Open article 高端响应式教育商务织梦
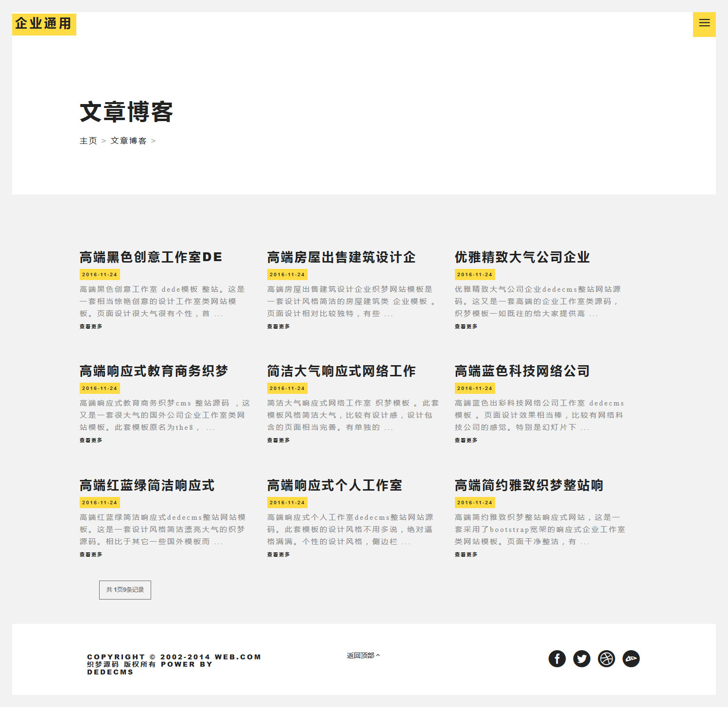Viewport: 728px width, 707px height. 154,371
